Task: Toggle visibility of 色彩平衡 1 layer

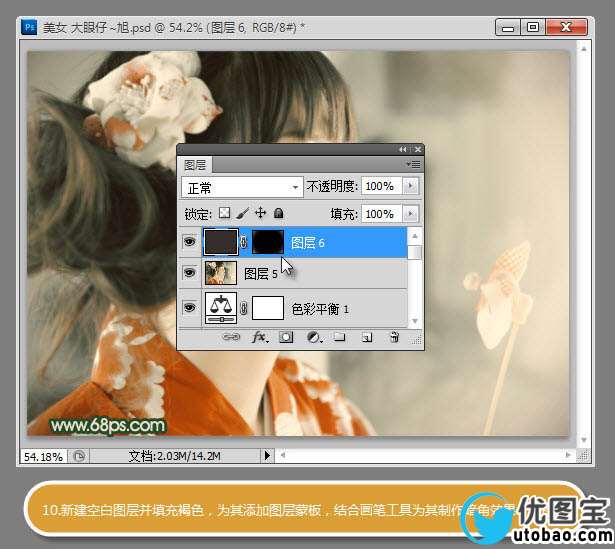Action: click(x=190, y=308)
